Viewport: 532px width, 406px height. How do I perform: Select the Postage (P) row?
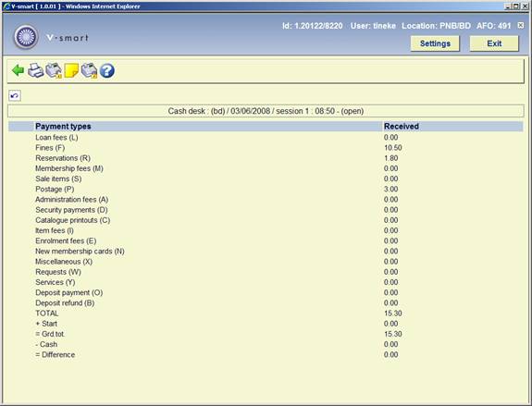(x=266, y=190)
